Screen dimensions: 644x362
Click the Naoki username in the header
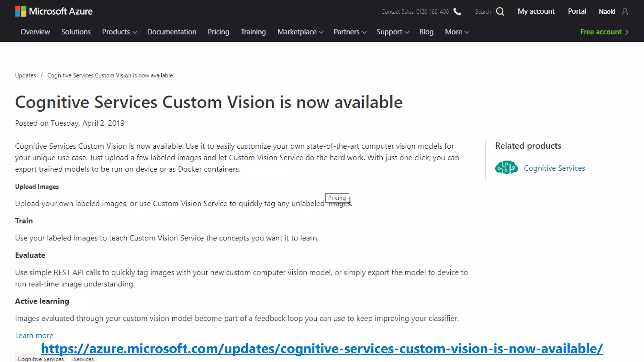(x=607, y=12)
